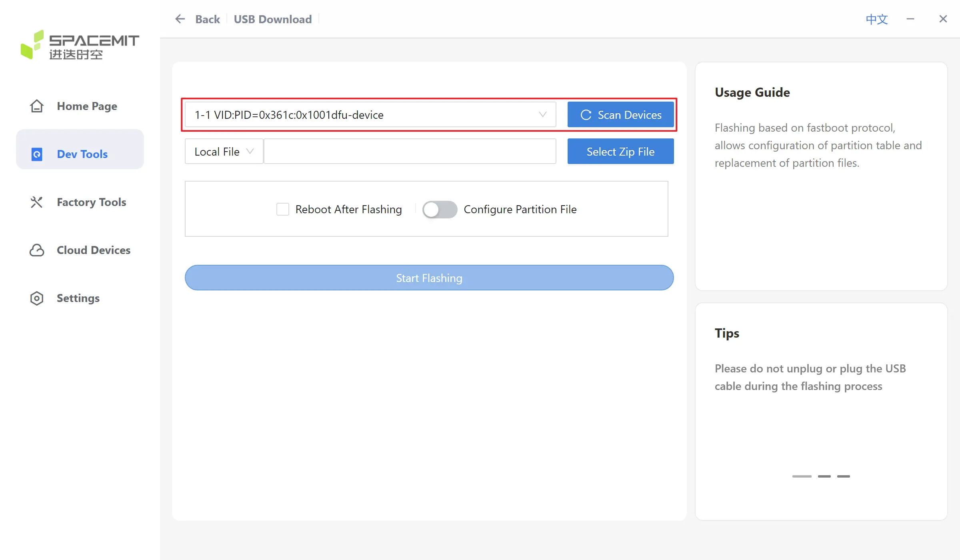Open Cloud Devices section
960x560 pixels.
pos(80,250)
